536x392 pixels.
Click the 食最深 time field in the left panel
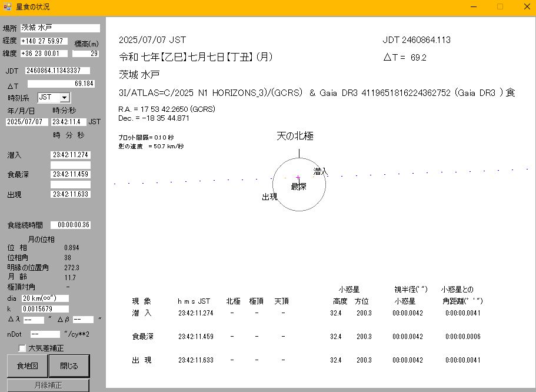pyautogui.click(x=71, y=174)
